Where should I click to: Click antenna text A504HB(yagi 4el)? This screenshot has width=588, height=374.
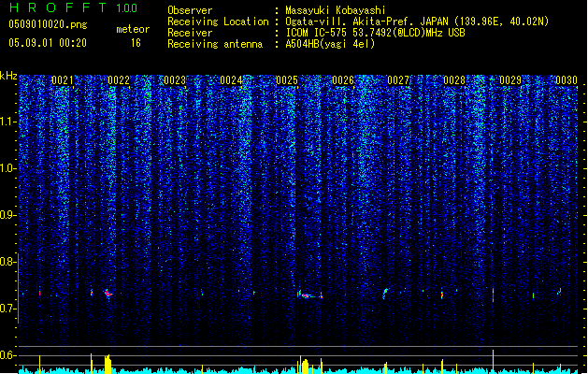pyautogui.click(x=330, y=44)
